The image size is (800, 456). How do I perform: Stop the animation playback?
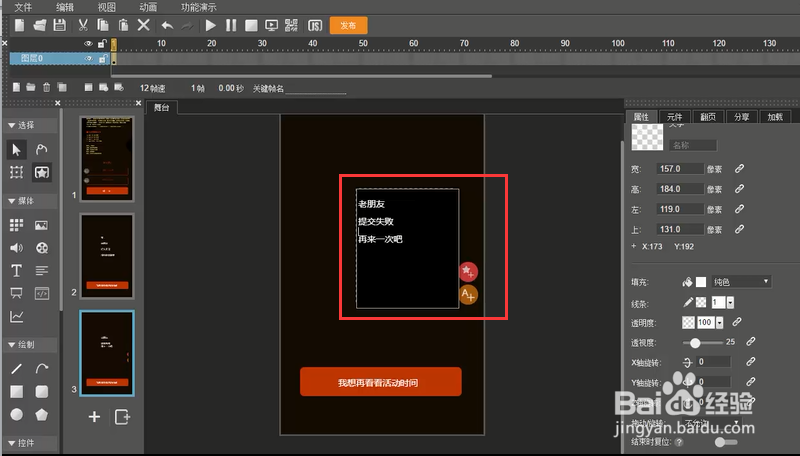click(251, 25)
